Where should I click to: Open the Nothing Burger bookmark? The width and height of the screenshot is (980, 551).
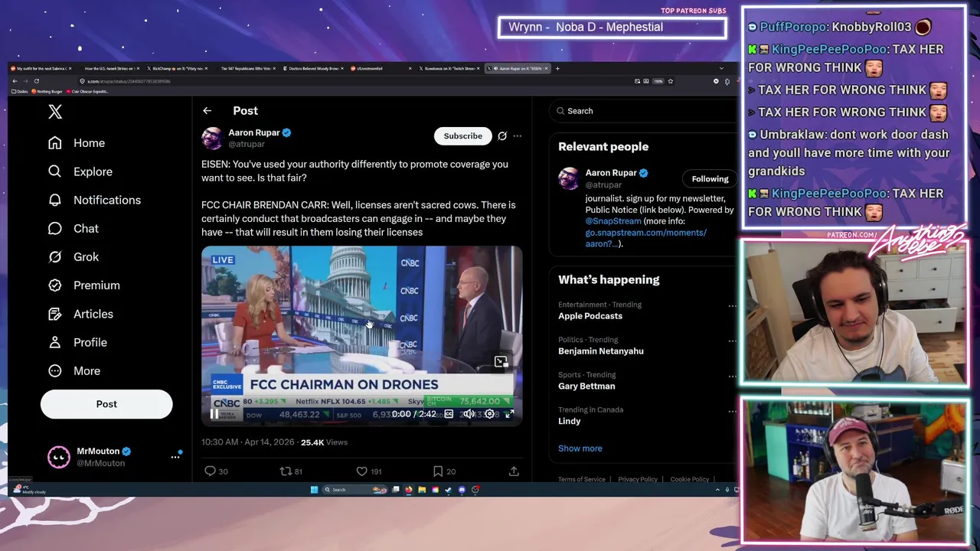[x=47, y=91]
